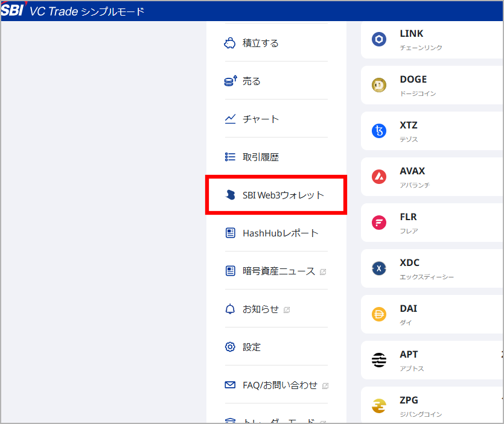
Task: Click the AVAX red logo icon
Action: (379, 177)
